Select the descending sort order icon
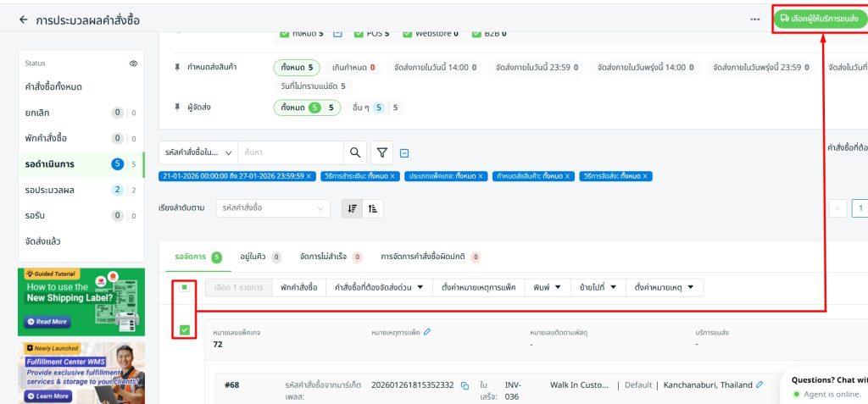 pyautogui.click(x=353, y=208)
